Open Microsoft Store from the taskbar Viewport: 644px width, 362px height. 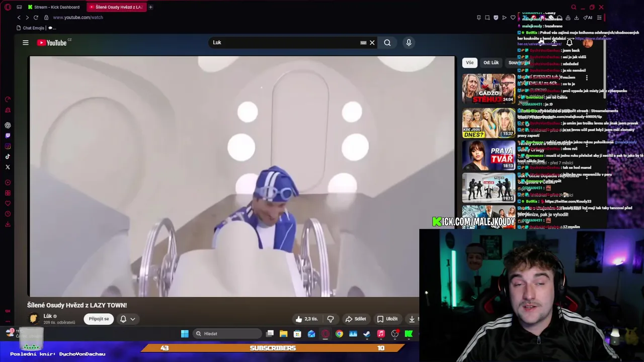[x=297, y=334]
